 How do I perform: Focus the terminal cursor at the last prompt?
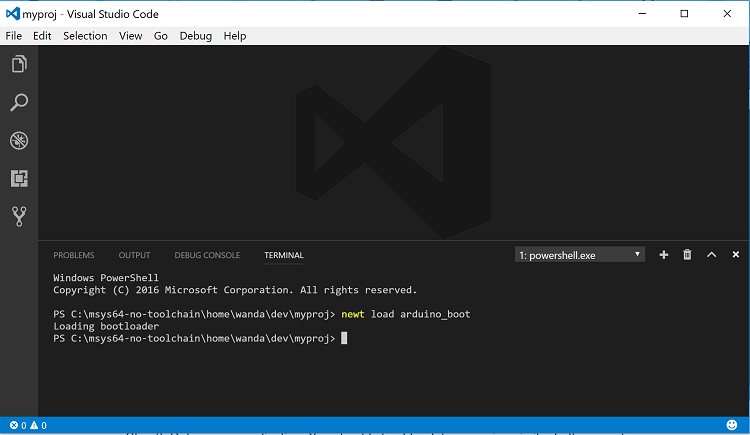coord(344,338)
